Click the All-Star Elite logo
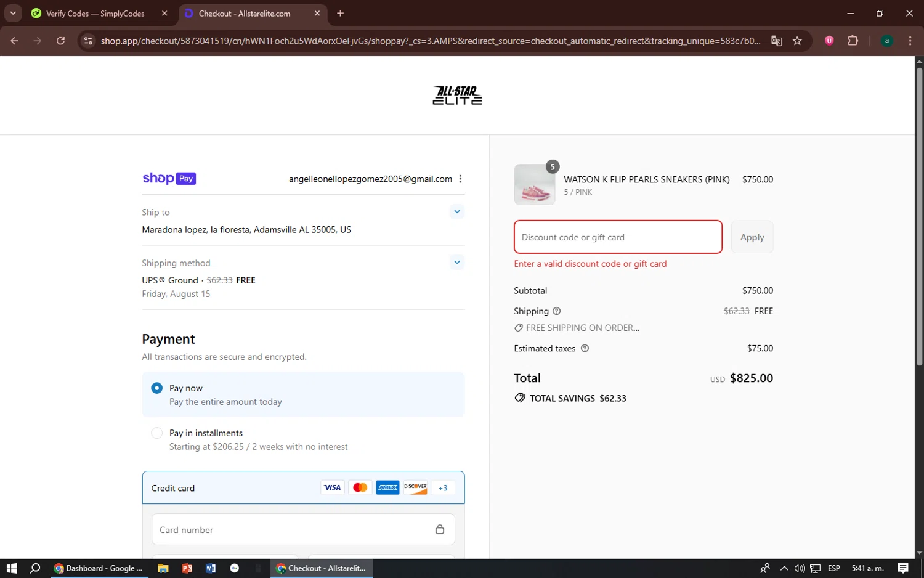This screenshot has width=924, height=578. point(457,96)
